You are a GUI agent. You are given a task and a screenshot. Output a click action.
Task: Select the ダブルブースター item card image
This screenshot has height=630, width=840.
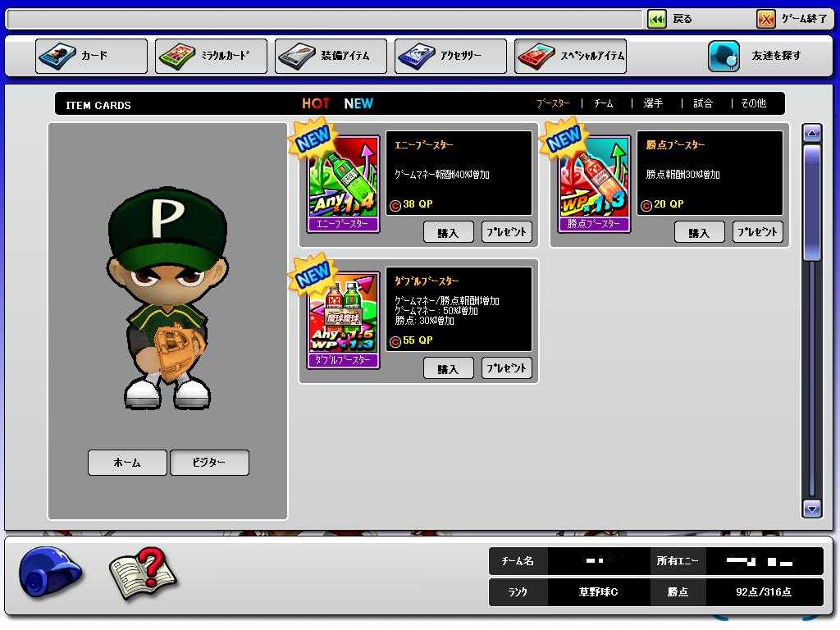(x=344, y=321)
